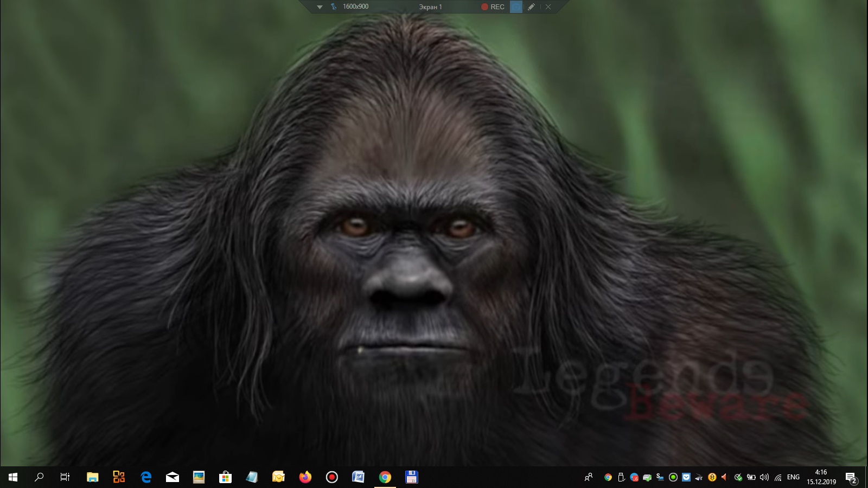The width and height of the screenshot is (868, 488).
Task: Expand the recorder panel dropdown arrow
Action: [320, 7]
